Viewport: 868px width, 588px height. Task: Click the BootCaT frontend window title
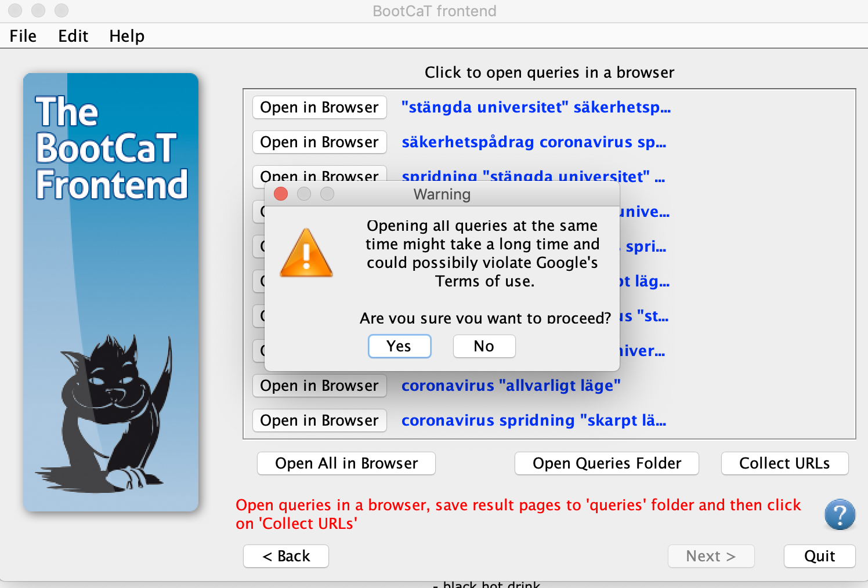coord(435,11)
